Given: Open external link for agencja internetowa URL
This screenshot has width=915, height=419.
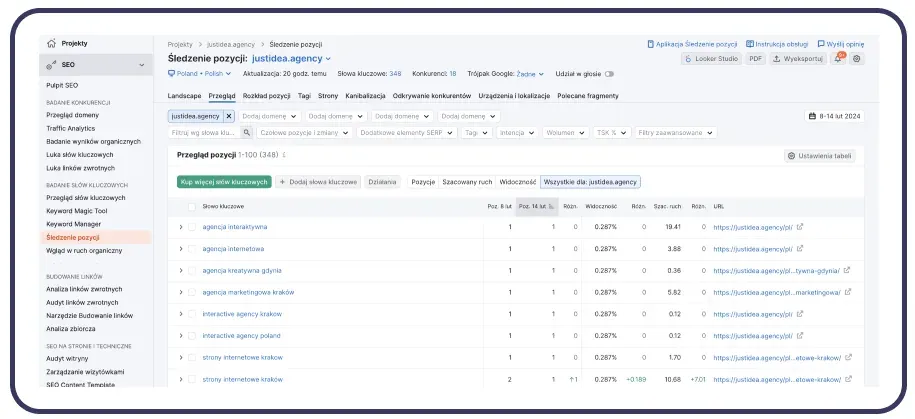Looking at the screenshot, I should [800, 249].
